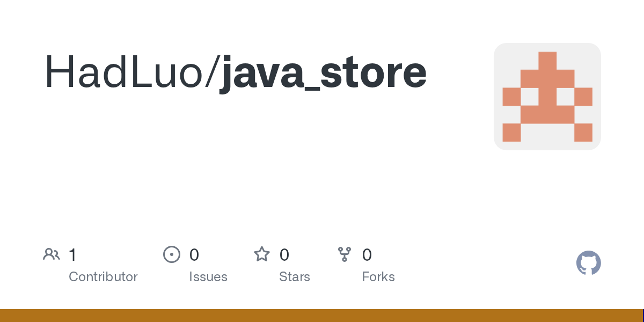Click the brown language color bar
Screen dimensions: 644x322
click(321, 316)
